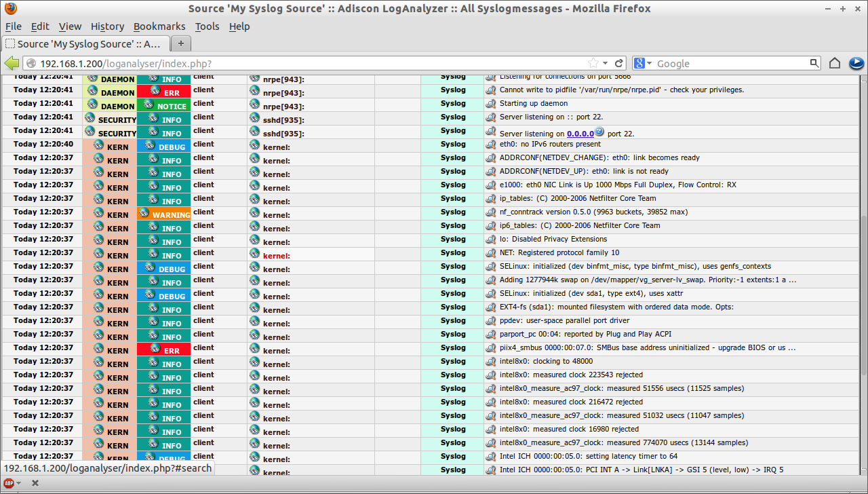Open details icon for the e1000 NIC Link message

[490, 185]
